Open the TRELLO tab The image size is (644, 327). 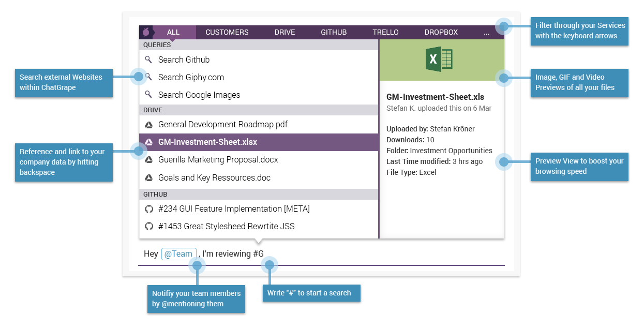pyautogui.click(x=385, y=32)
